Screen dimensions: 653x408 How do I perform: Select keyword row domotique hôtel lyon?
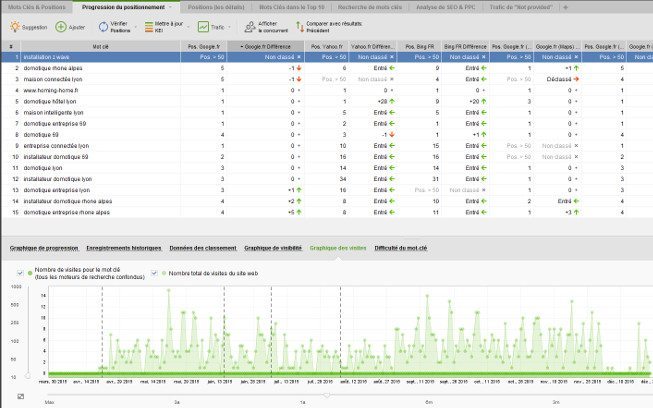click(x=327, y=101)
